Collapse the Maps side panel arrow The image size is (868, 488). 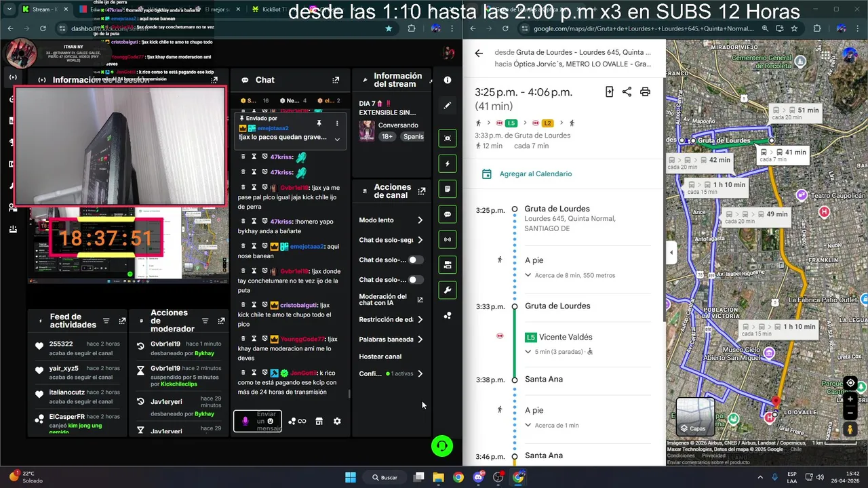click(x=671, y=253)
